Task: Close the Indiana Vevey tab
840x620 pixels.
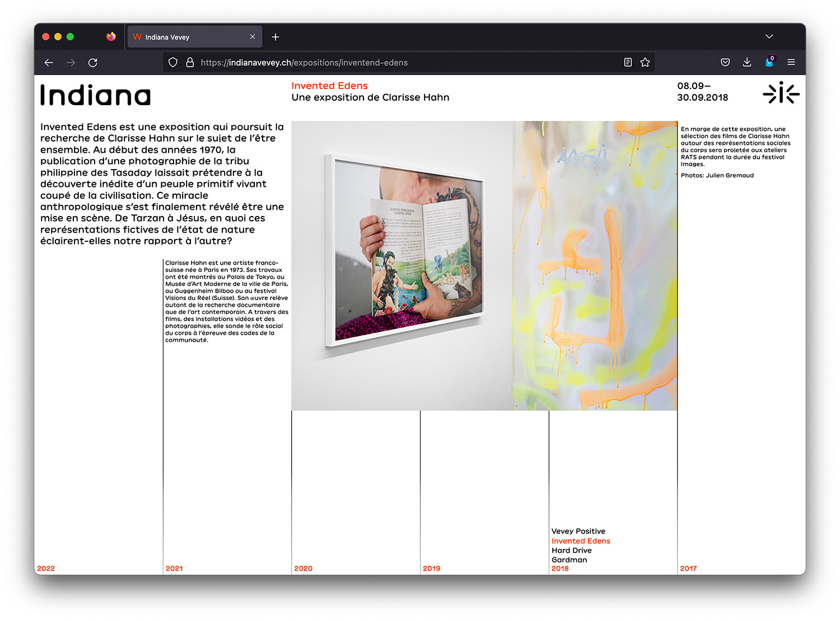Action: [x=253, y=37]
